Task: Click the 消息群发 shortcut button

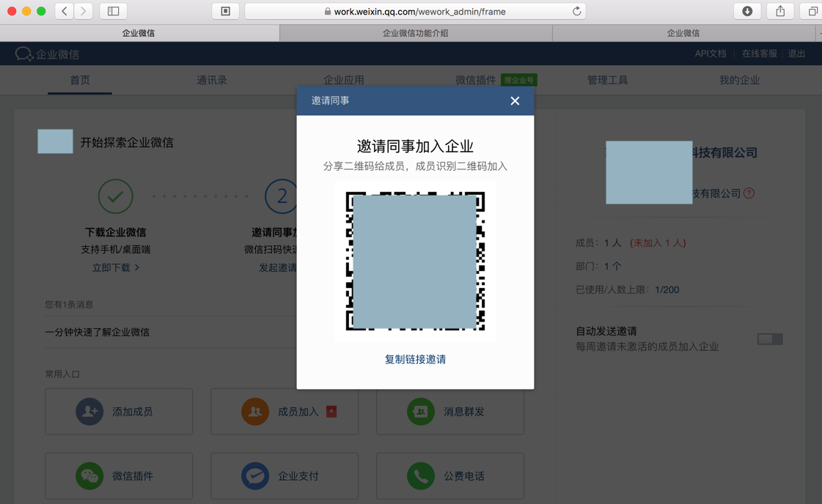Action: coord(450,412)
